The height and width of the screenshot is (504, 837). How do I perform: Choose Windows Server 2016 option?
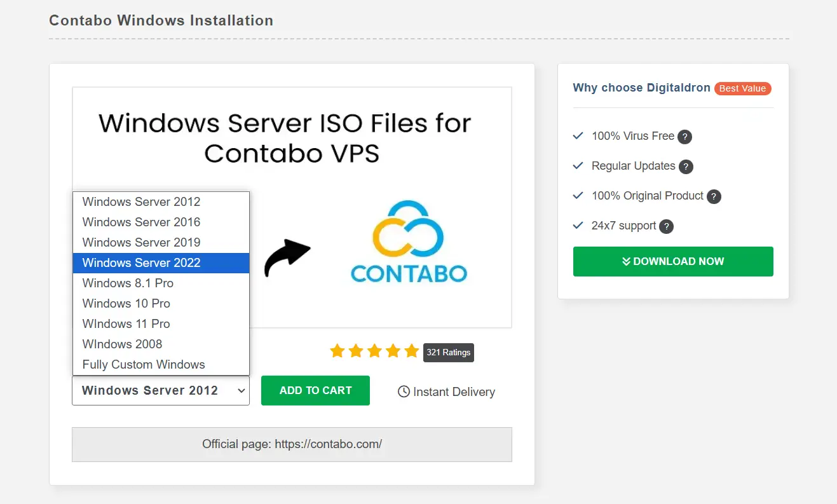[x=161, y=222]
